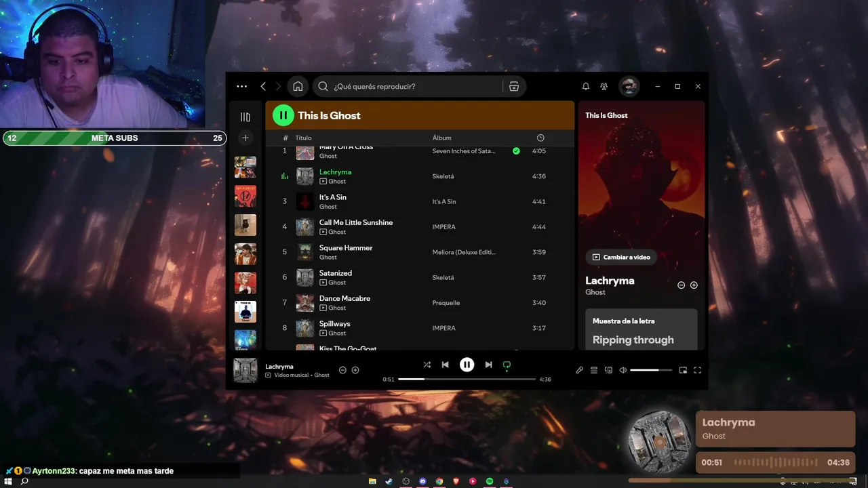Viewport: 868px width, 488px height.
Task: Skip to next track
Action: coord(488,365)
